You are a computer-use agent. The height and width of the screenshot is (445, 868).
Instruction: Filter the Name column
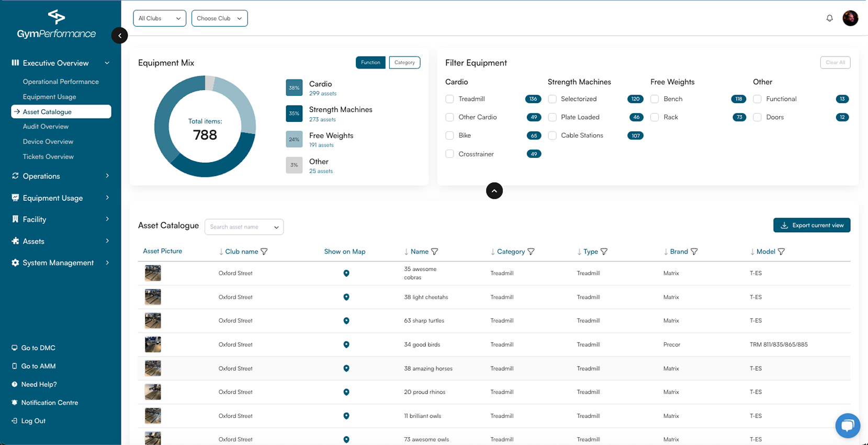click(435, 252)
